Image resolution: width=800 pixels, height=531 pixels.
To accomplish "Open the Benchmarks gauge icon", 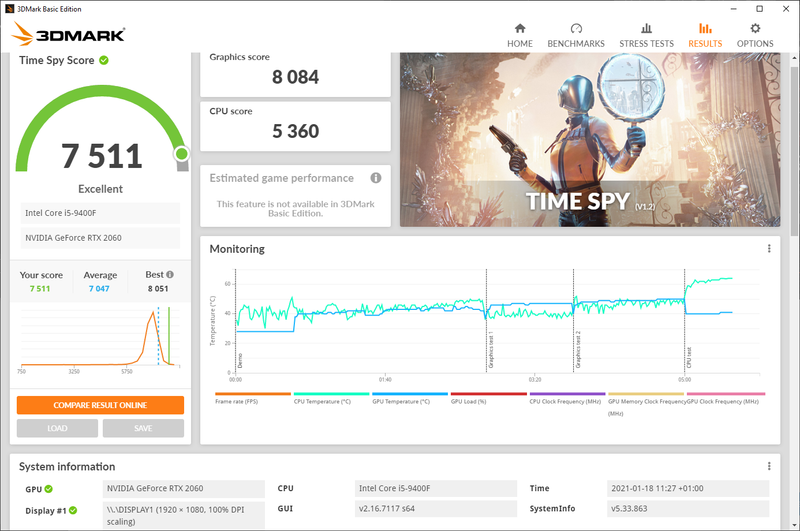I will pyautogui.click(x=576, y=28).
